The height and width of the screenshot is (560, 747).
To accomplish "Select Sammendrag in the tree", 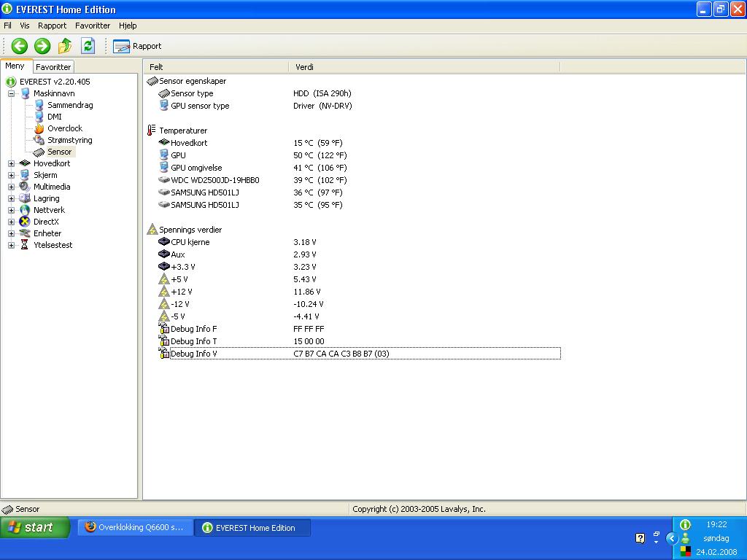I will (70, 105).
